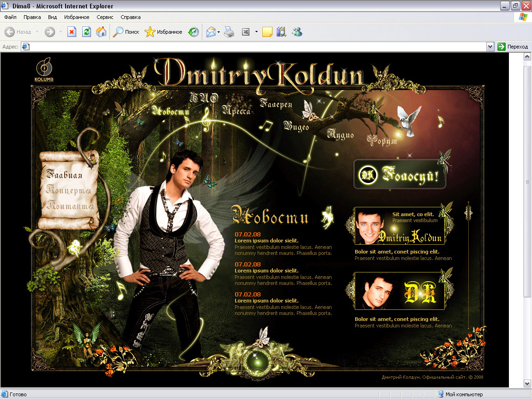This screenshot has height=399, width=532.
Task: Click the Edit page icon in toolbar
Action: [246, 32]
